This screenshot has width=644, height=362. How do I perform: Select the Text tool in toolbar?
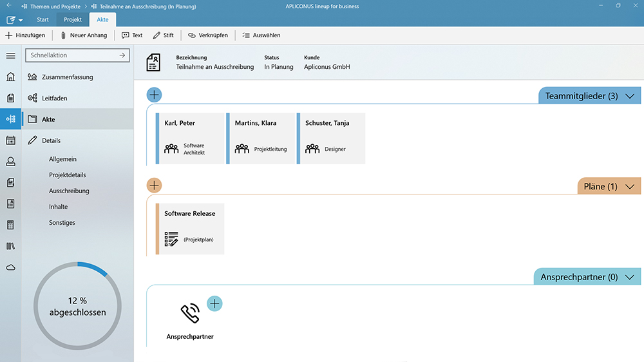[x=132, y=35]
